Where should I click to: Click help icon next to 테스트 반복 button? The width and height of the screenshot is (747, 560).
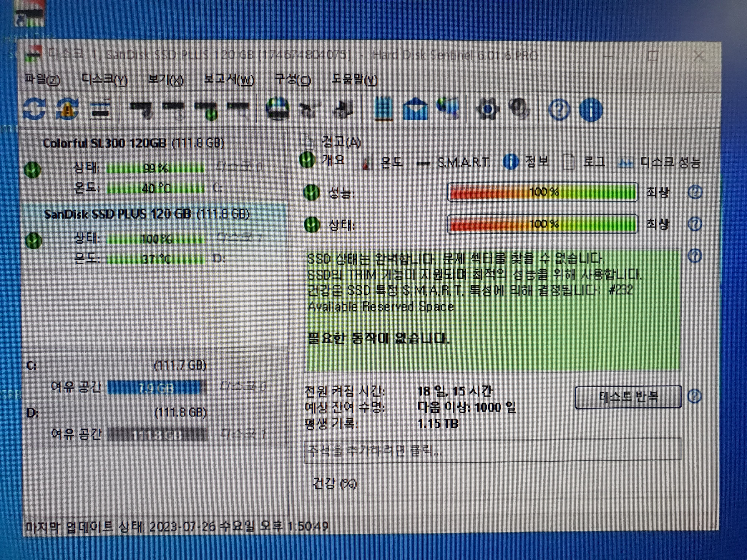coord(695,396)
